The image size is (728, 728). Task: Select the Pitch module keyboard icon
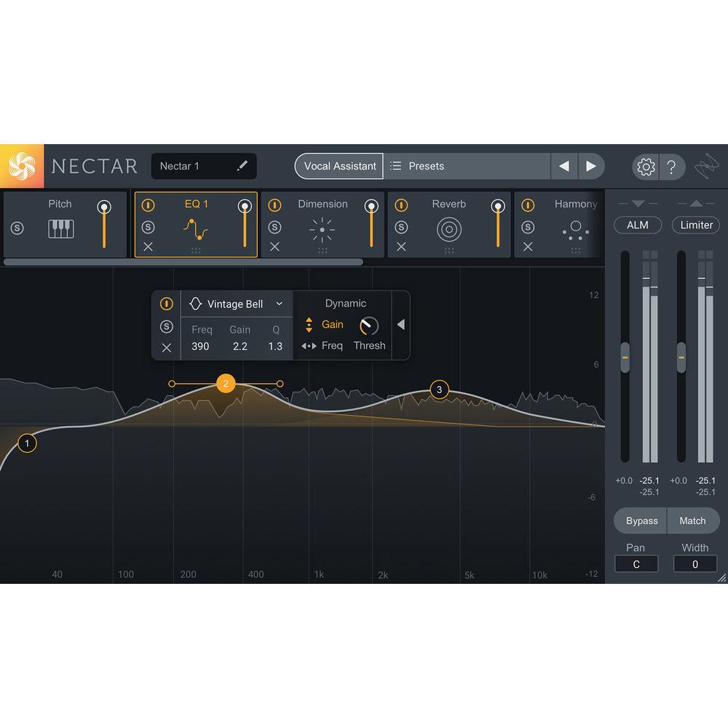pyautogui.click(x=60, y=229)
